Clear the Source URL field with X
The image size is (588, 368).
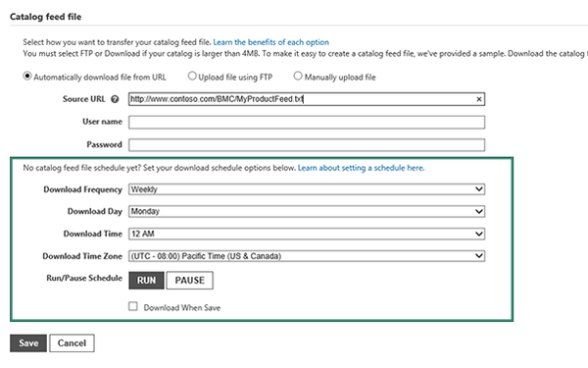point(479,99)
